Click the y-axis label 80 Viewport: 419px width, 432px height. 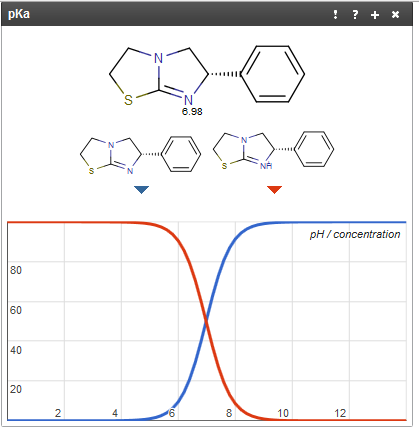coord(16,270)
